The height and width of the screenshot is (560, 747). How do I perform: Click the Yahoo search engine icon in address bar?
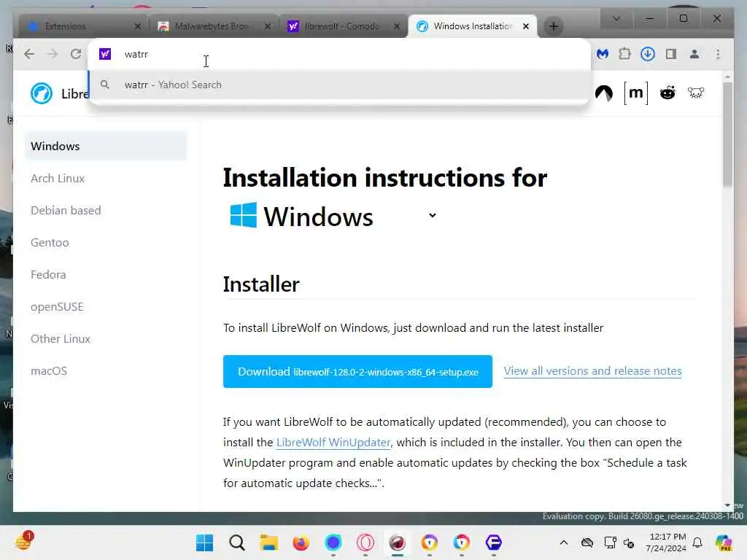click(105, 54)
